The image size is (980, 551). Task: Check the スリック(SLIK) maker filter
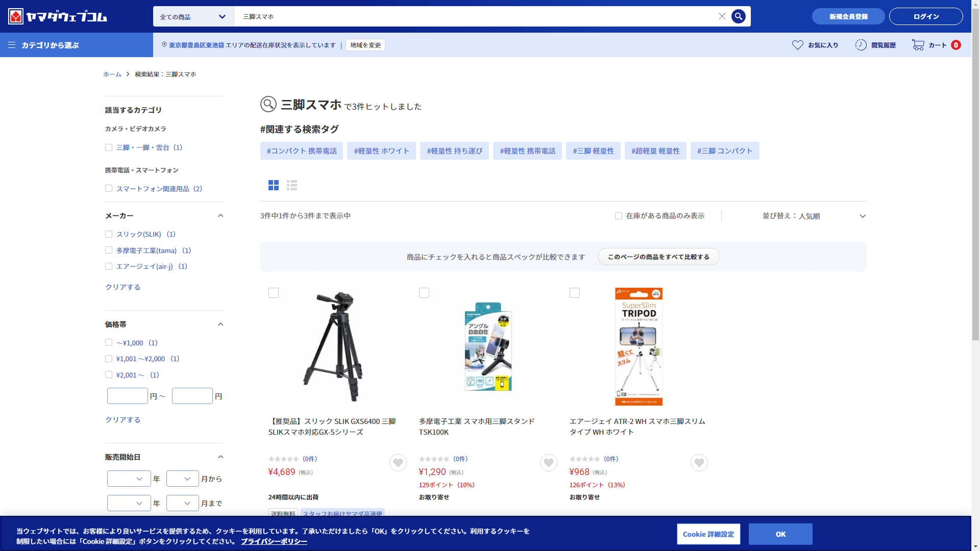point(109,234)
